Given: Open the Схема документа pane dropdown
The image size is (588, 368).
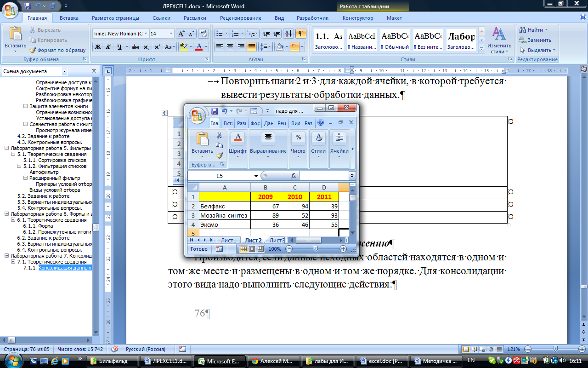Looking at the screenshot, I should (x=64, y=71).
